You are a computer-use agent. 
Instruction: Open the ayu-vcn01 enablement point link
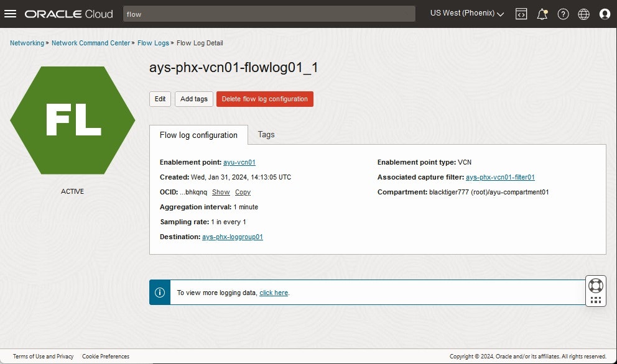pyautogui.click(x=239, y=162)
